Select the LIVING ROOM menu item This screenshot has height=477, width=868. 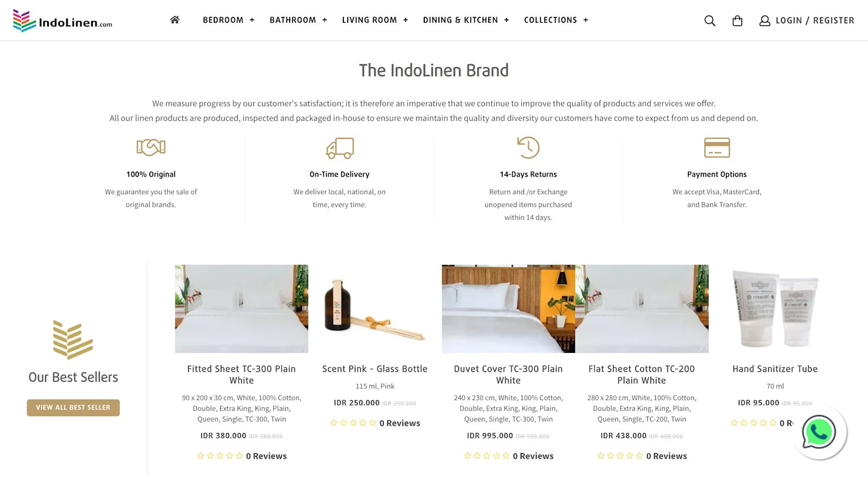(x=369, y=20)
